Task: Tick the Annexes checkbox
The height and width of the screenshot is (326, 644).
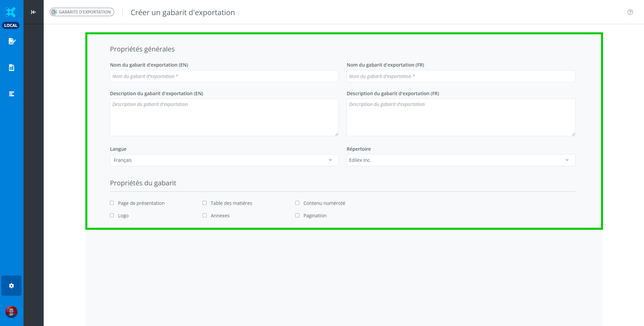Action: (x=205, y=215)
